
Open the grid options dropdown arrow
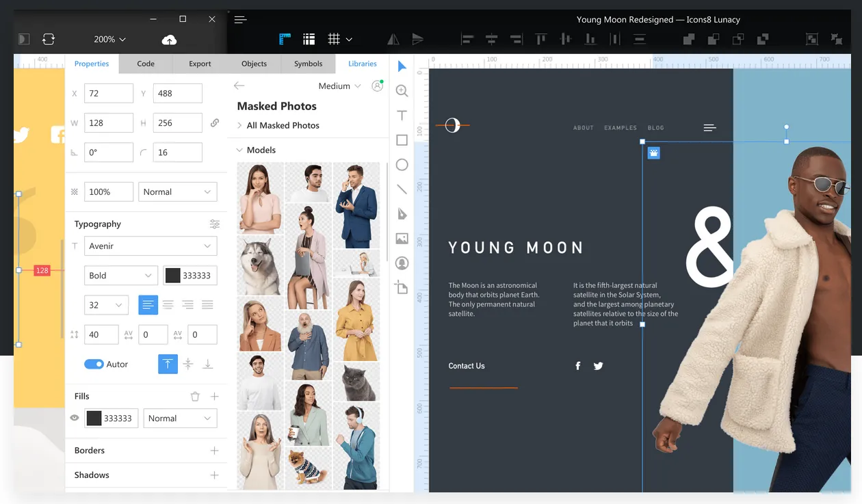349,40
